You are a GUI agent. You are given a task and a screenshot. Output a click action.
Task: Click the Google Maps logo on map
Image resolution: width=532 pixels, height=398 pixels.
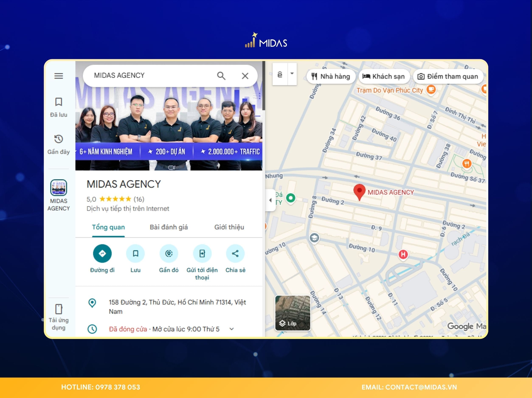tap(467, 326)
